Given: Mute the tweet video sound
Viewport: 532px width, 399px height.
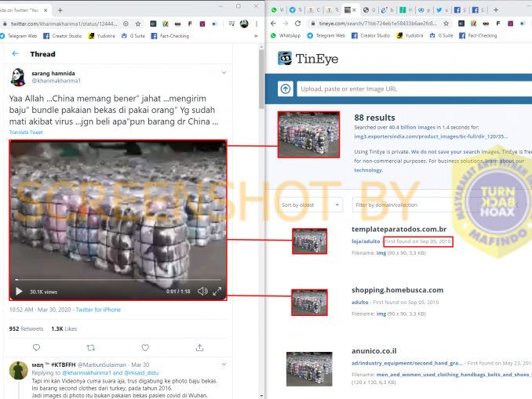Looking at the screenshot, I should coord(202,291).
